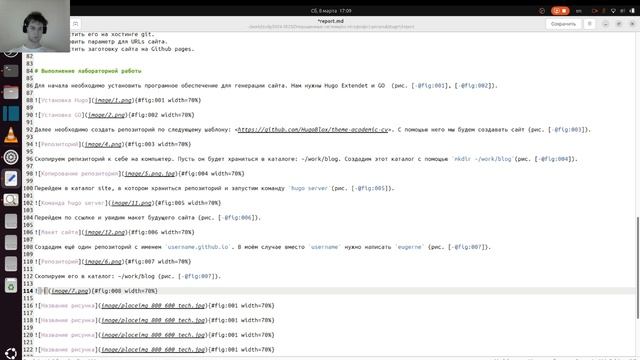The height and width of the screenshot is (360, 640).
Task: Click image/2.png path on line 90
Action: [x=107, y=115]
